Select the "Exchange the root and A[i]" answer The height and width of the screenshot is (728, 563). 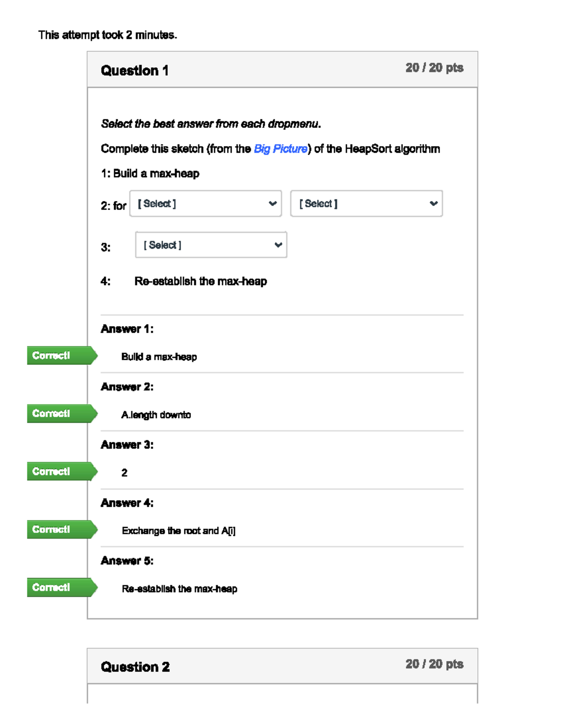(x=178, y=531)
